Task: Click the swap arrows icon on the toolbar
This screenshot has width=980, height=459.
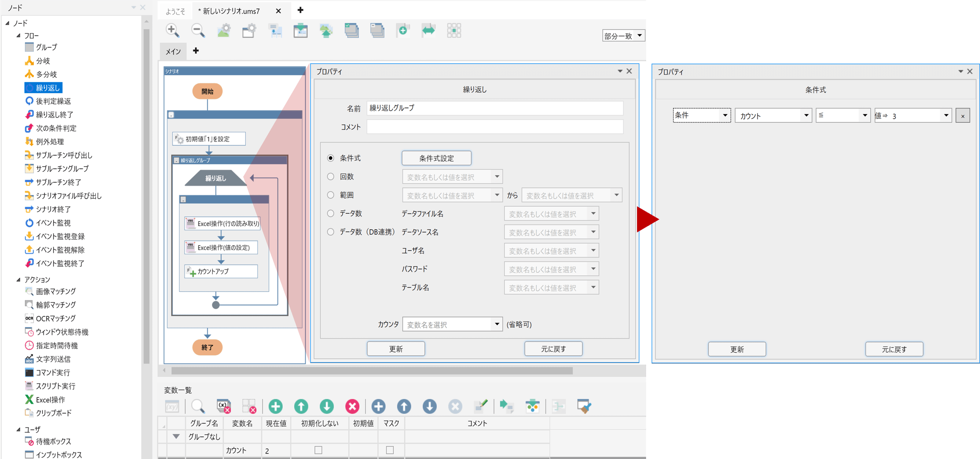Action: tap(428, 30)
